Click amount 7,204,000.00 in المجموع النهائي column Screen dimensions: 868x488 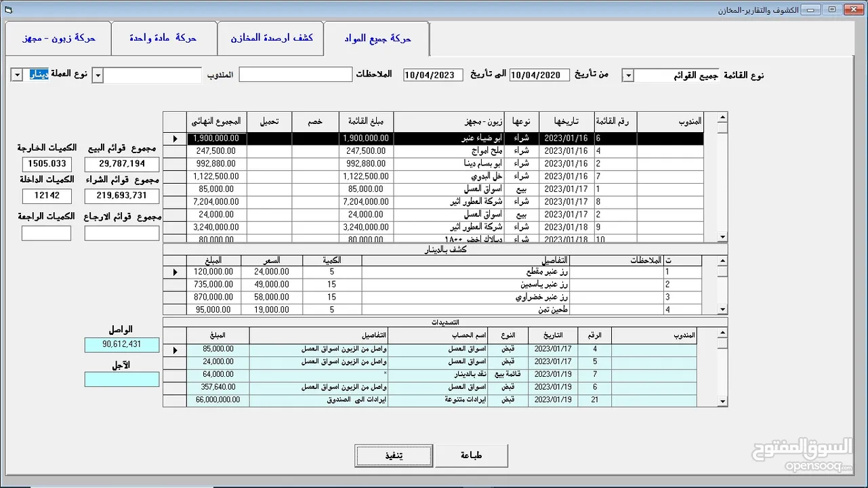(x=216, y=202)
